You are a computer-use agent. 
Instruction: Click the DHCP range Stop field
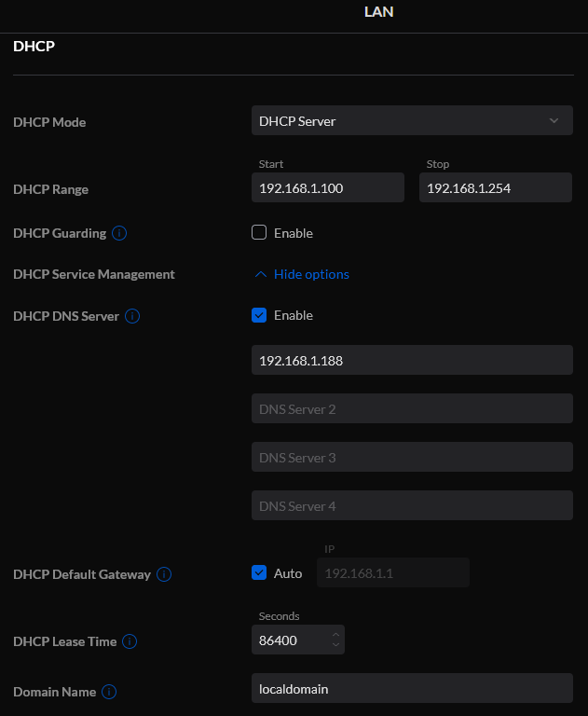point(496,187)
